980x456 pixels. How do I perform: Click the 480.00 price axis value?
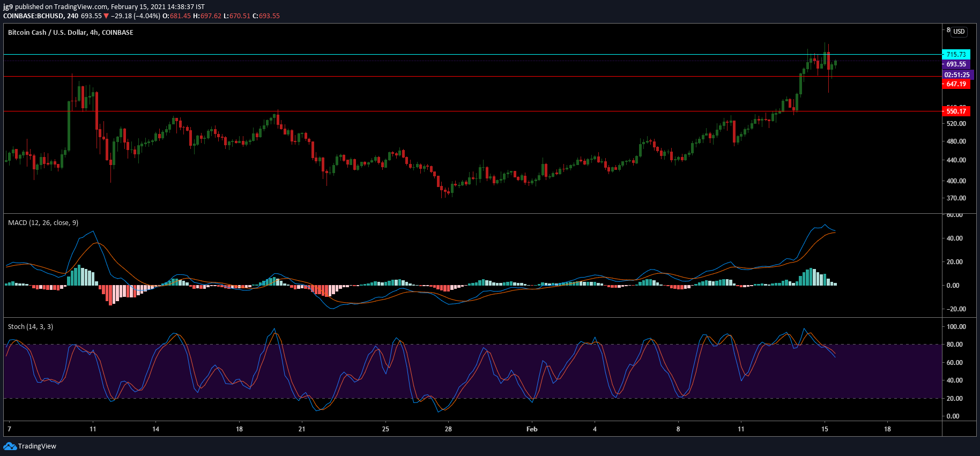tap(956, 141)
